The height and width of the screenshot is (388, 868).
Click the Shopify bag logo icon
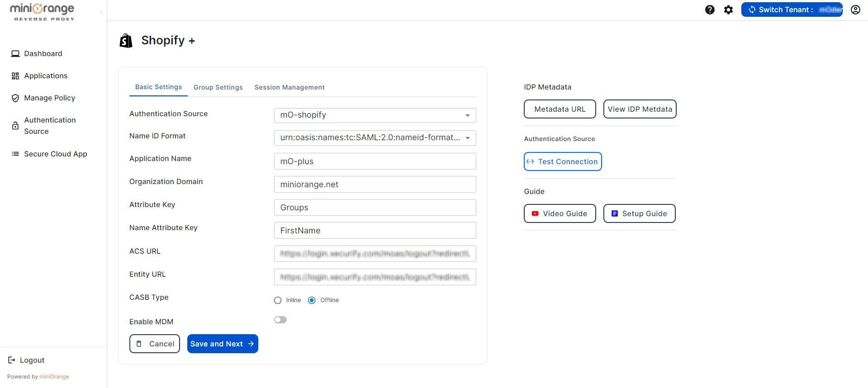coord(126,40)
